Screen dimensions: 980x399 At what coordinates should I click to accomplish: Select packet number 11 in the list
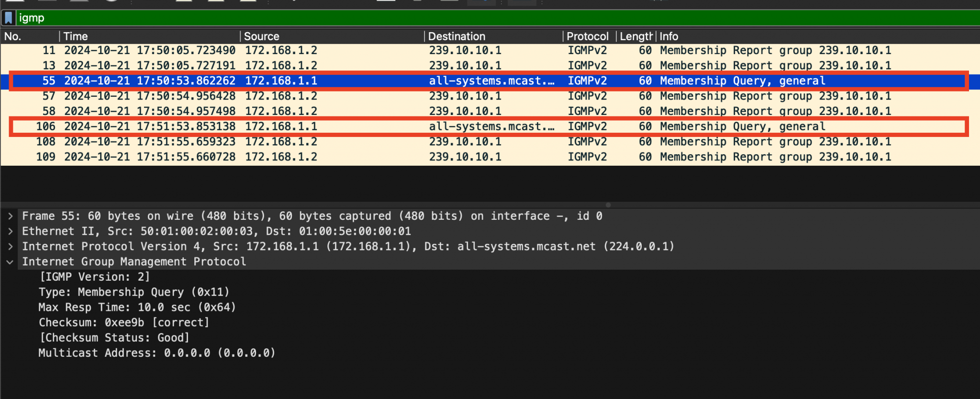(287, 50)
